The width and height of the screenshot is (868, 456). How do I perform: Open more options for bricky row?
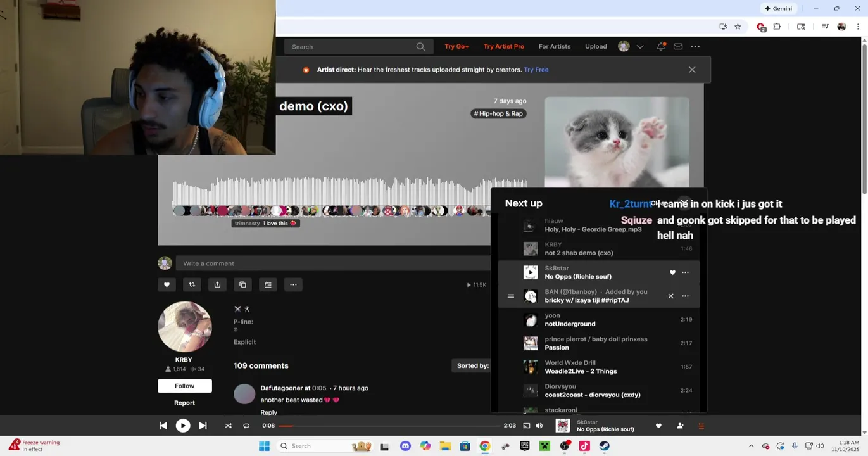(x=685, y=296)
